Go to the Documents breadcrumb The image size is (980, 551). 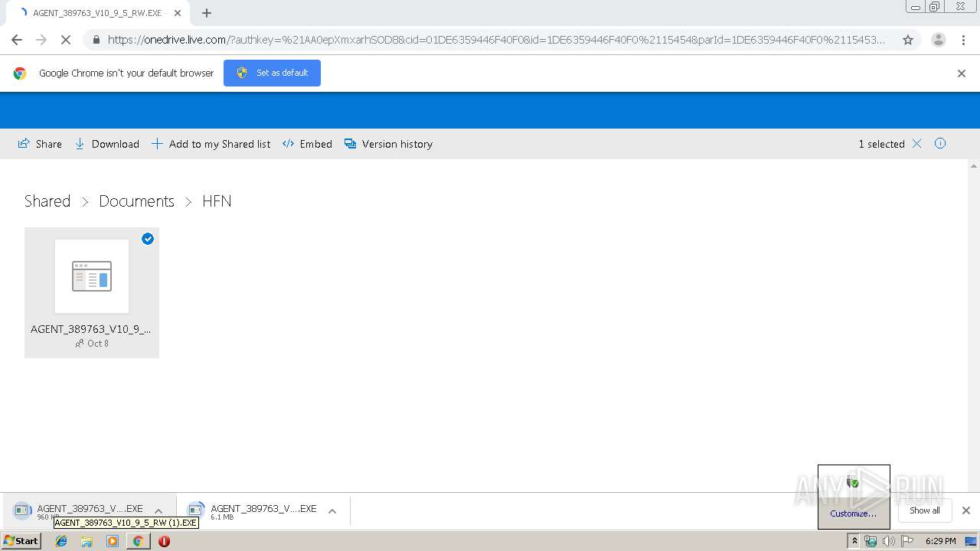[136, 201]
